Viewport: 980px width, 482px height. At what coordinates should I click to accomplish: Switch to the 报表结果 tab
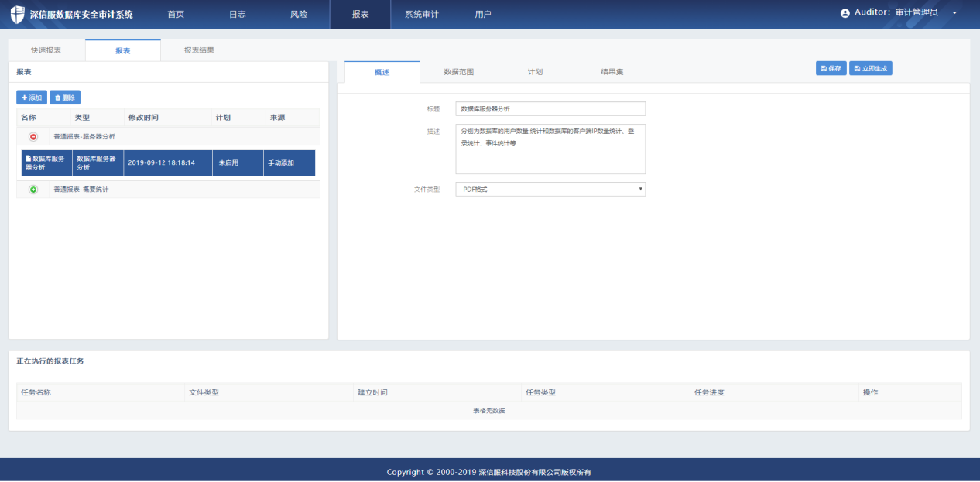pos(199,50)
